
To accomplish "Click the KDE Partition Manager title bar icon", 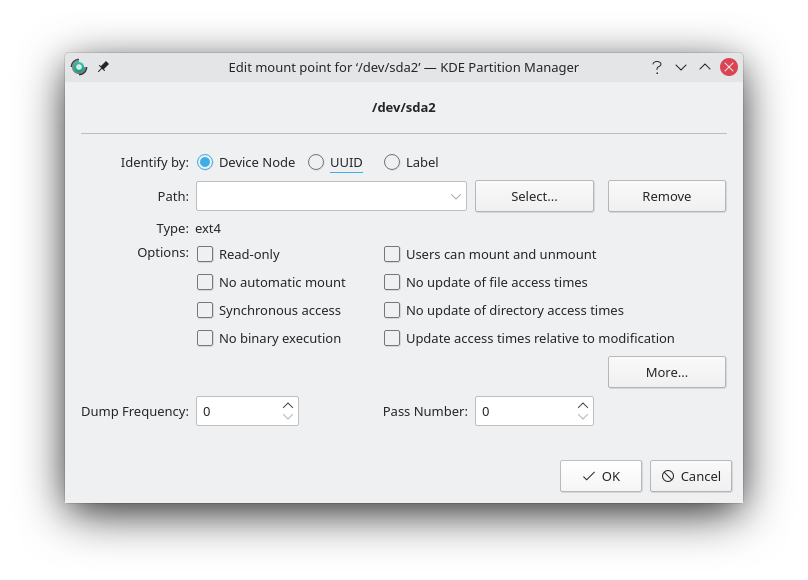I will pyautogui.click(x=78, y=67).
